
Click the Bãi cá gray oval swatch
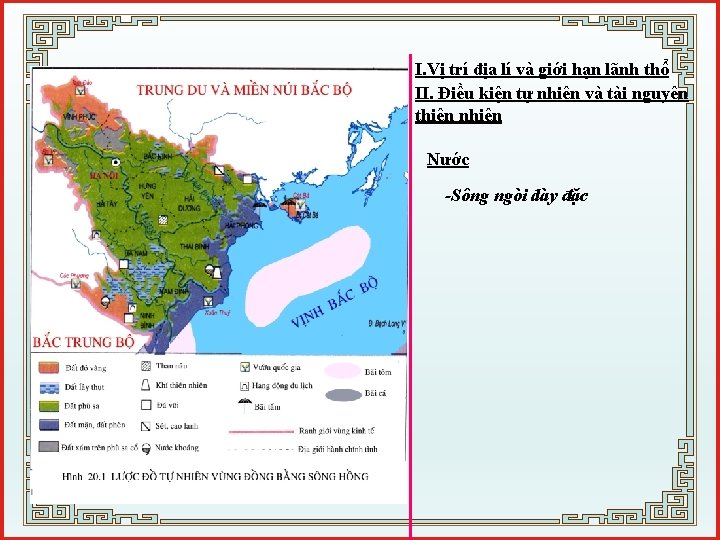point(343,395)
